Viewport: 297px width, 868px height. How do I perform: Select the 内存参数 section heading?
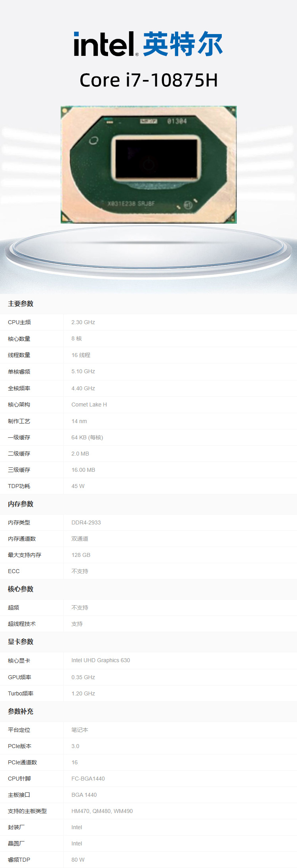pyautogui.click(x=21, y=504)
